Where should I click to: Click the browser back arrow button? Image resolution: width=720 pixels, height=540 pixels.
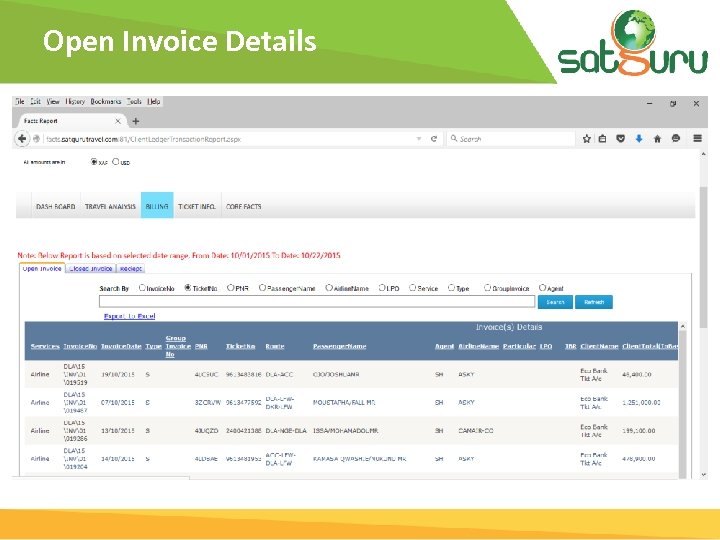[x=22, y=139]
